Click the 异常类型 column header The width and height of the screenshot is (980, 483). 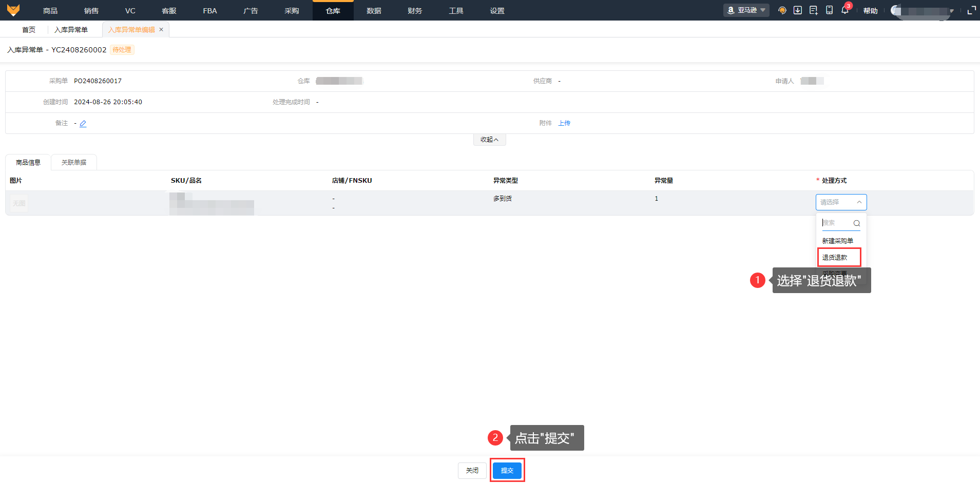(x=506, y=181)
